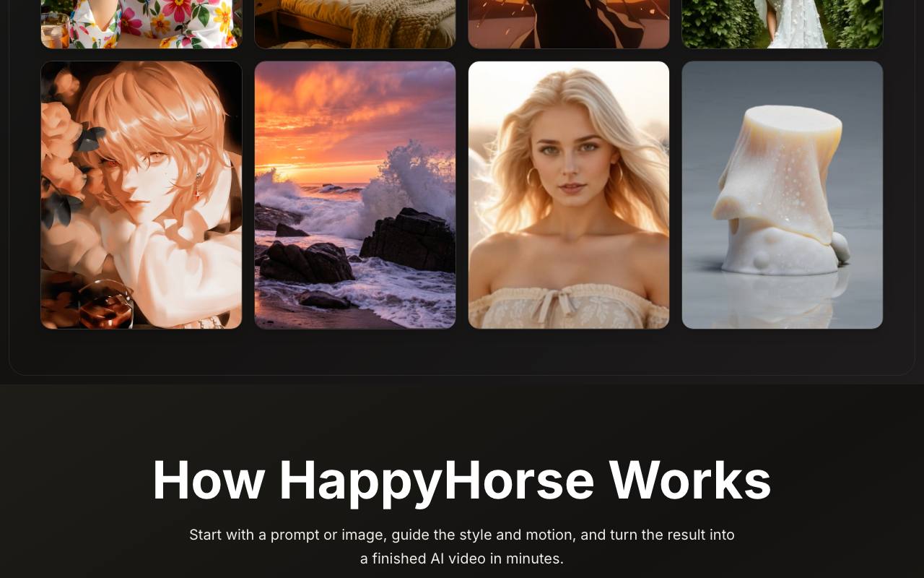This screenshot has height=578, width=924.
Task: Select the floral shirt thumbnail
Action: [141, 24]
